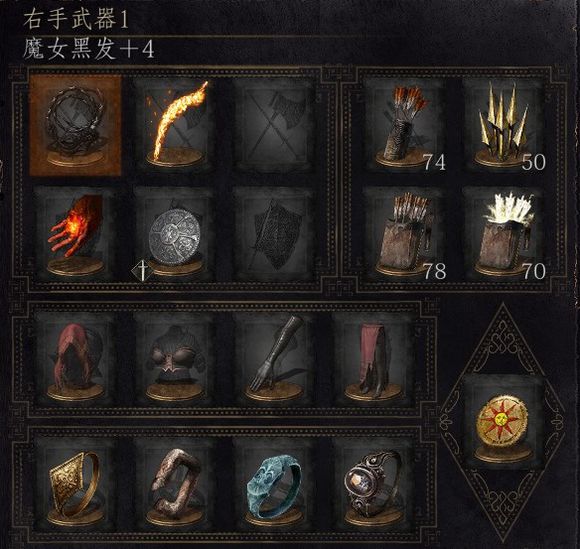Select the red hood head armor slot
Image resolution: width=580 pixels, height=549 pixels.
pyautogui.click(x=75, y=359)
